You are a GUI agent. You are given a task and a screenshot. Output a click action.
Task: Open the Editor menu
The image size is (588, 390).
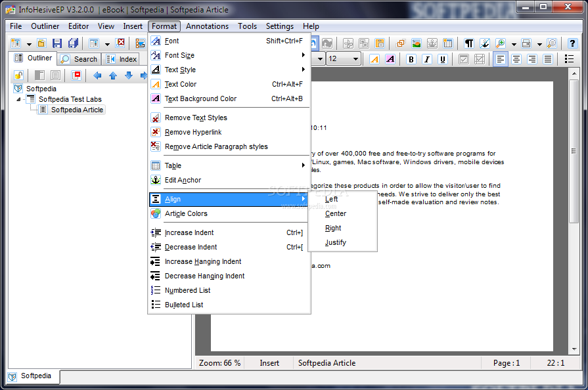78,26
